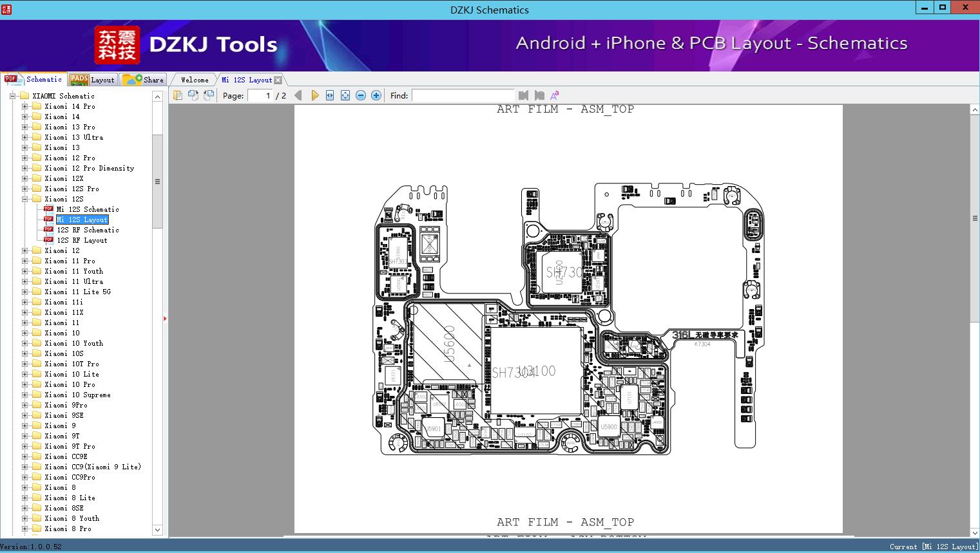The height and width of the screenshot is (553, 980).
Task: Find the previous match icon
Action: (523, 95)
